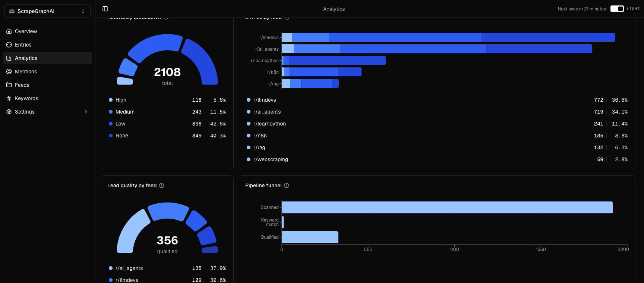Viewport: 644px width, 283px height.
Task: Click the Overview home icon
Action: [9, 31]
